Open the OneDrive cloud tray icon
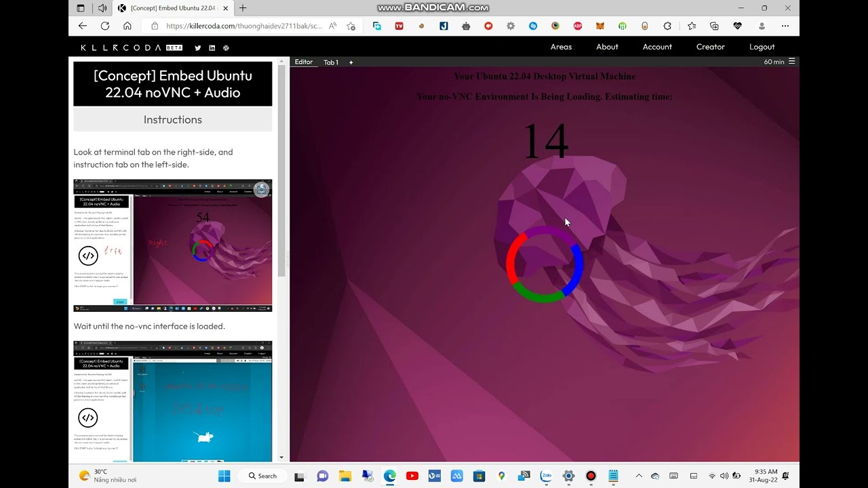The width and height of the screenshot is (868, 488). click(x=655, y=476)
